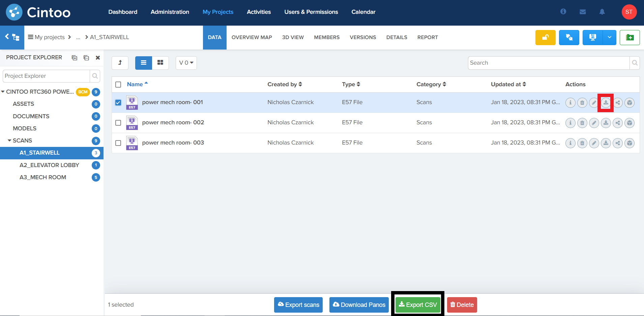Click the main search magnifier icon

(x=635, y=63)
